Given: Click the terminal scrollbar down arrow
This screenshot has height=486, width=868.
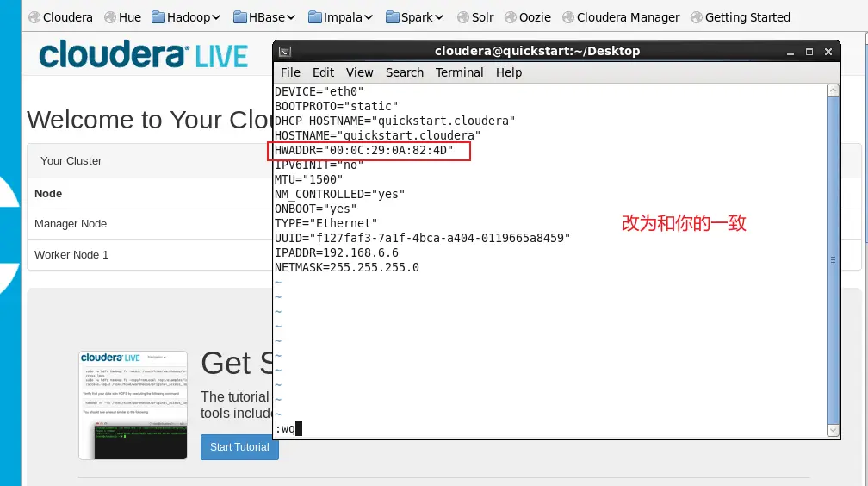Looking at the screenshot, I should 833,431.
